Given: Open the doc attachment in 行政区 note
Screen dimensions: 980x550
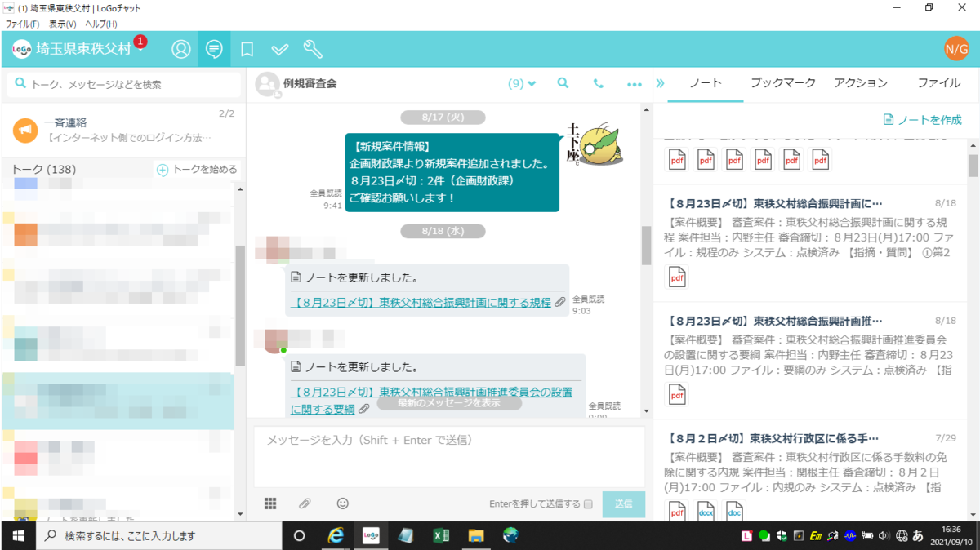Looking at the screenshot, I should point(734,511).
